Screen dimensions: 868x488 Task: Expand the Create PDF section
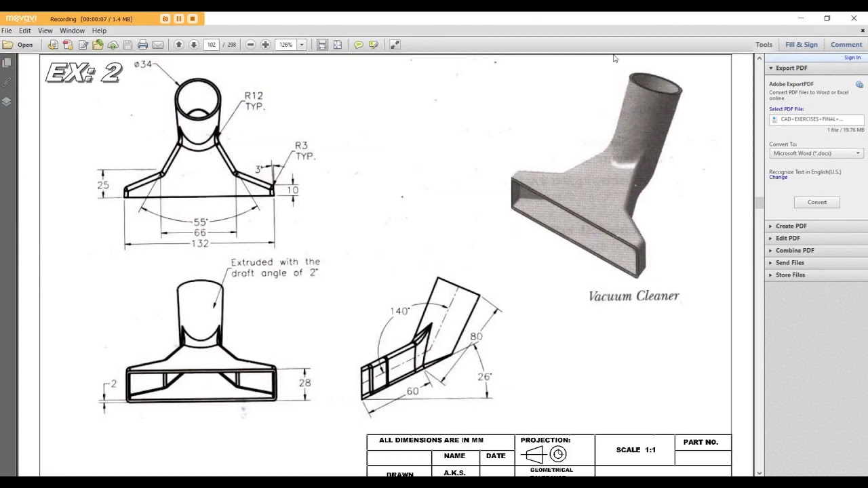click(x=816, y=226)
